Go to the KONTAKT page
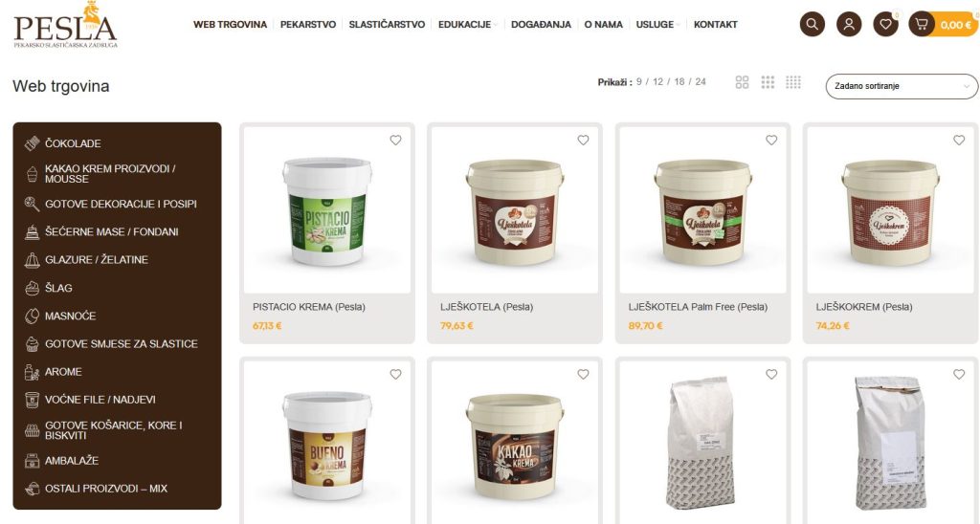 click(x=715, y=24)
